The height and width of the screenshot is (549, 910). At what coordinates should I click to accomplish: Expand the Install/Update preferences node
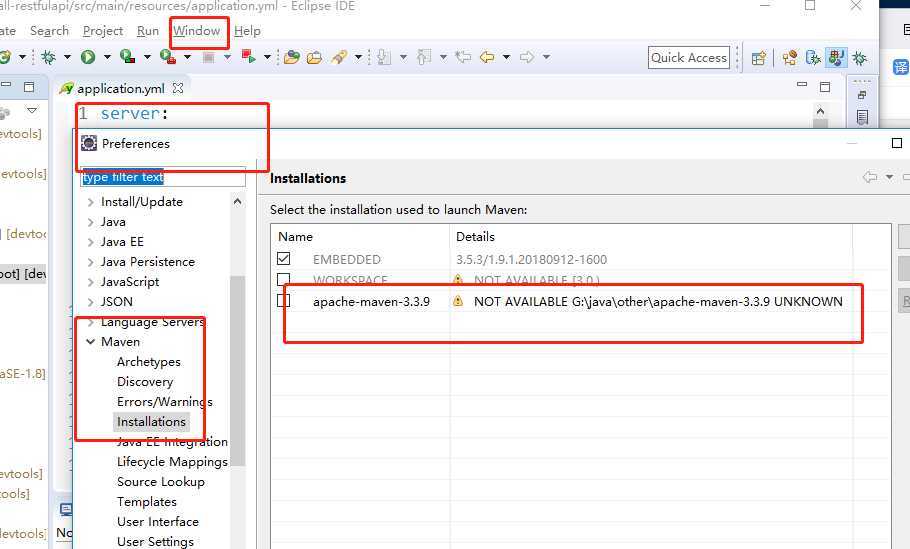91,202
